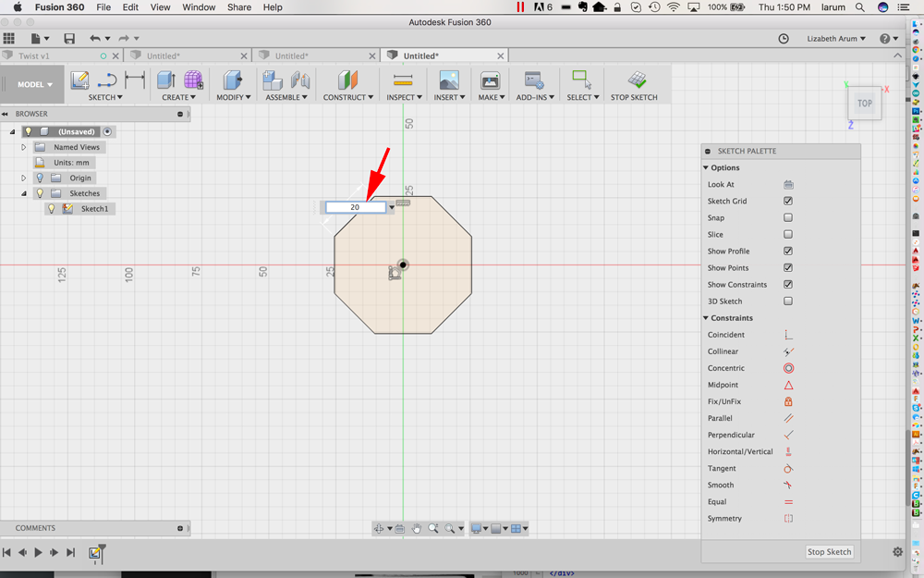
Task: Open the Lizabeth Arum account dropdown
Action: (x=836, y=38)
